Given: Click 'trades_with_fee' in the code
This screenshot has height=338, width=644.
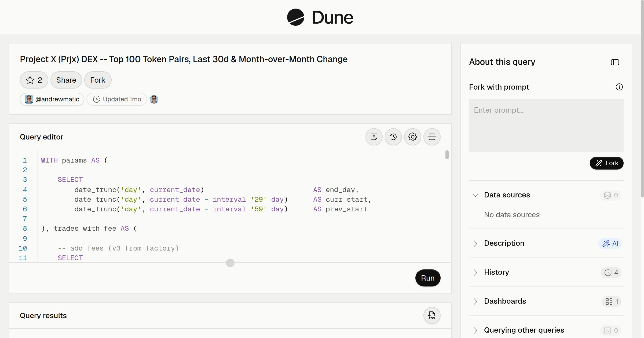Looking at the screenshot, I should (x=85, y=229).
